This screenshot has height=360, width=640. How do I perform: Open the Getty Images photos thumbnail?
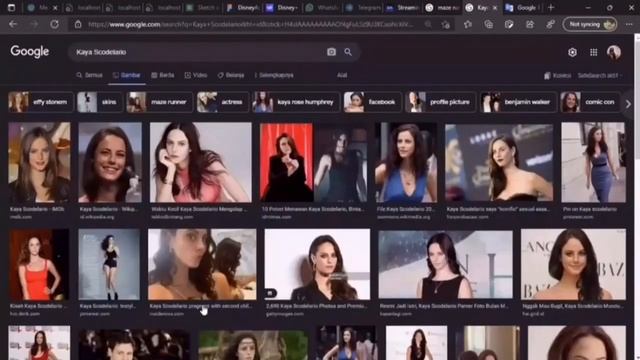(317, 264)
